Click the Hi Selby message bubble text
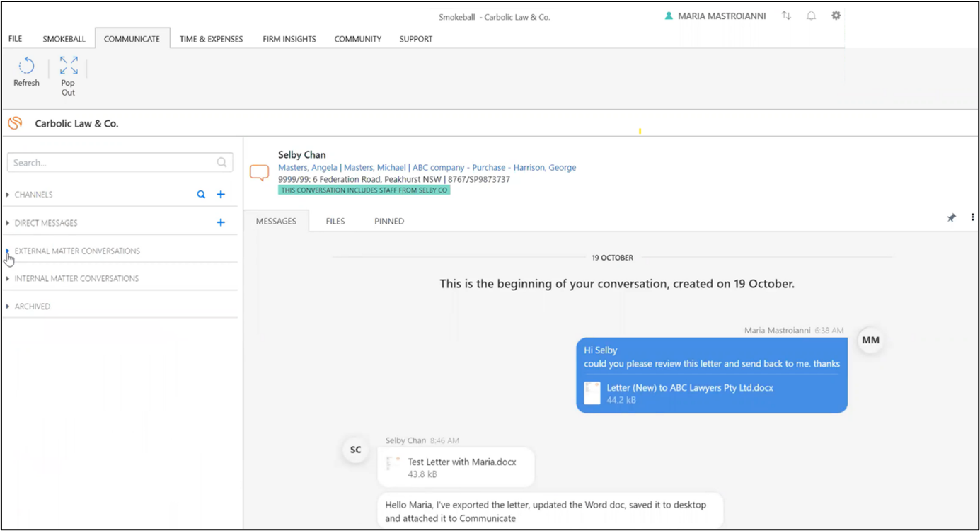Viewport: 980px width, 531px height. coord(712,357)
